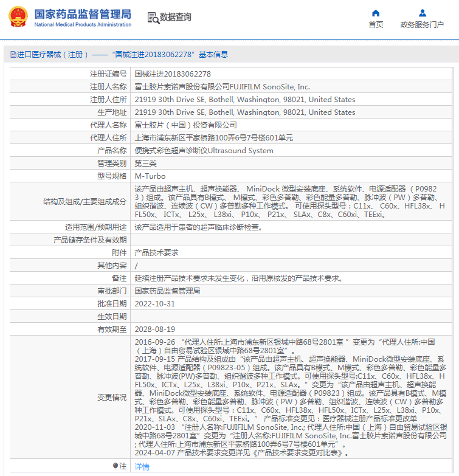Image resolution: width=459 pixels, height=476 pixels.
Task: Click the 批准日期 row label
Action: click(112, 303)
